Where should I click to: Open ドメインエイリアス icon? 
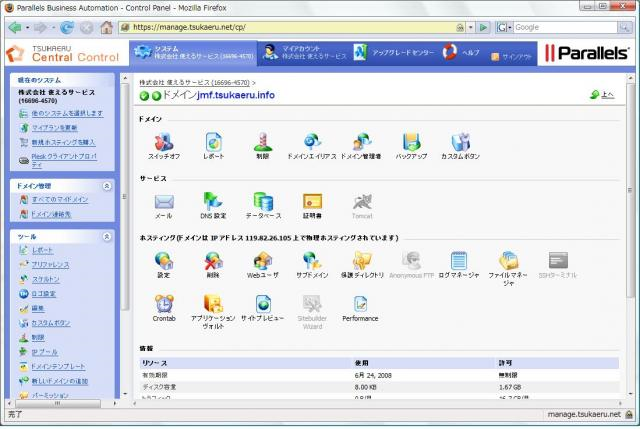pos(312,142)
